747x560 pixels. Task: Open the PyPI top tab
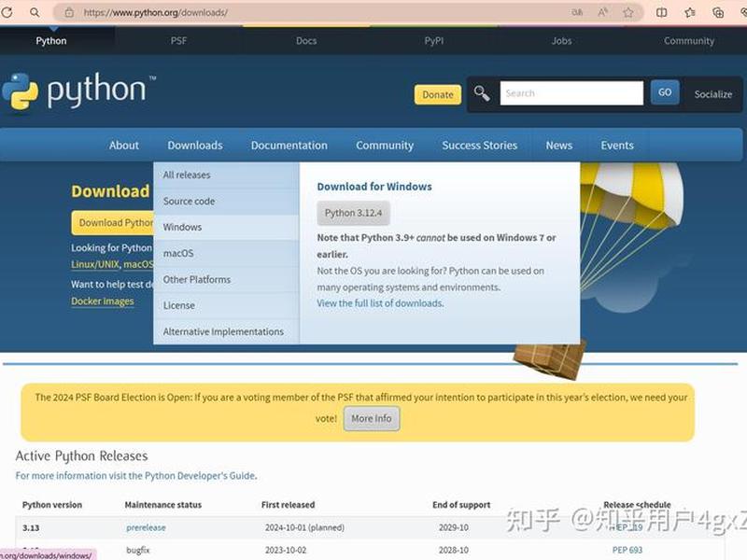click(434, 41)
